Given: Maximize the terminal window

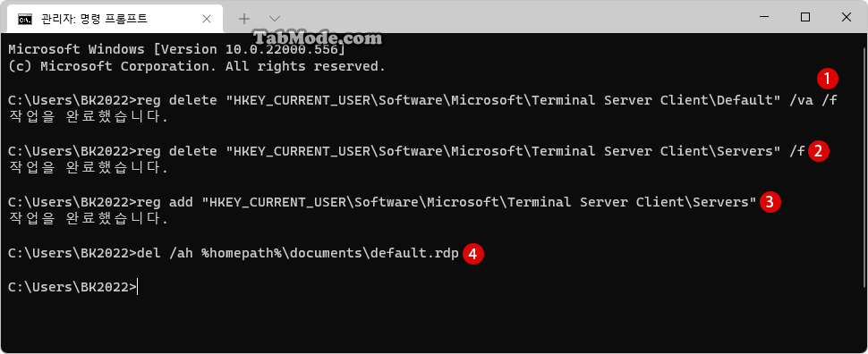Looking at the screenshot, I should point(805,18).
